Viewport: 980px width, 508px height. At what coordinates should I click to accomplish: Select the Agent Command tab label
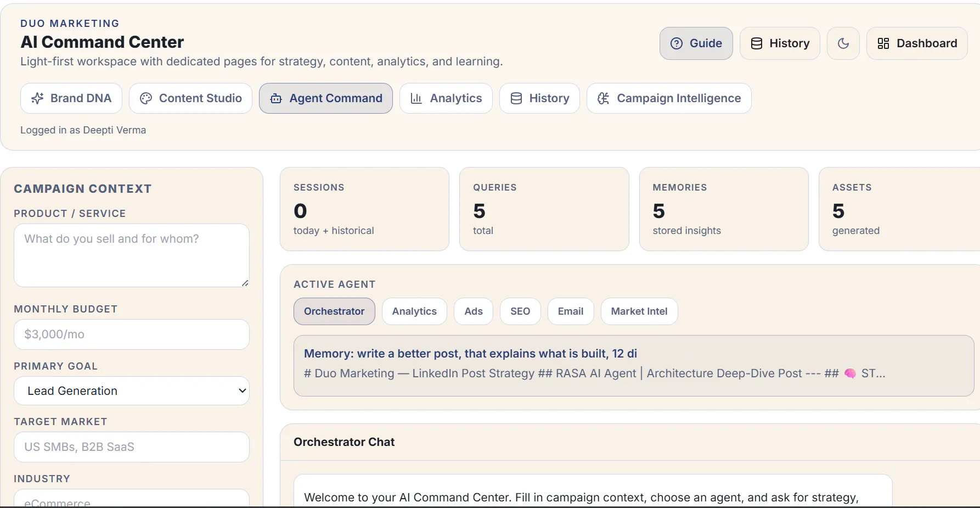point(336,98)
